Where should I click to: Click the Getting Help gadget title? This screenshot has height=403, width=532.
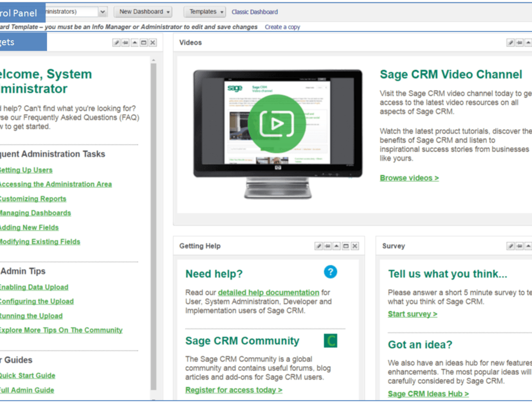(200, 246)
